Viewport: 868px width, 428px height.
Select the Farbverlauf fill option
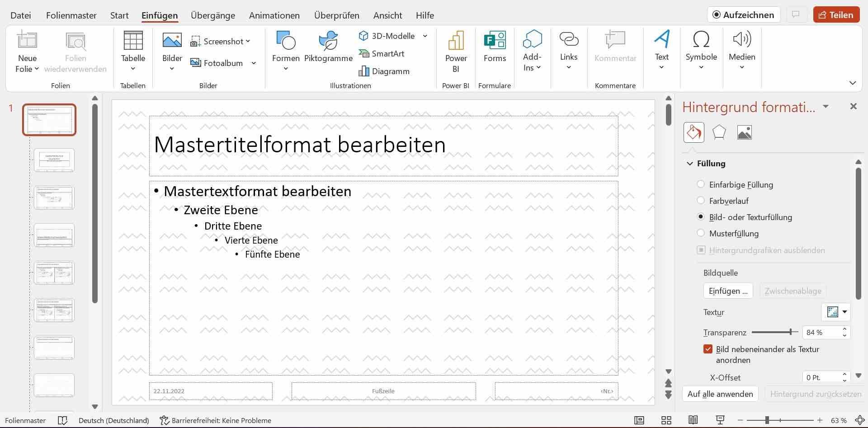[701, 200]
